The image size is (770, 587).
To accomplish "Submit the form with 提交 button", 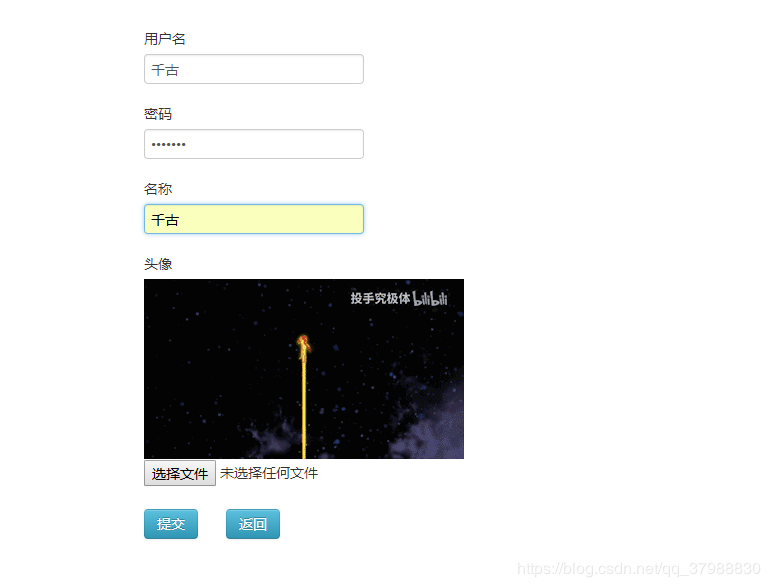I will tap(171, 524).
